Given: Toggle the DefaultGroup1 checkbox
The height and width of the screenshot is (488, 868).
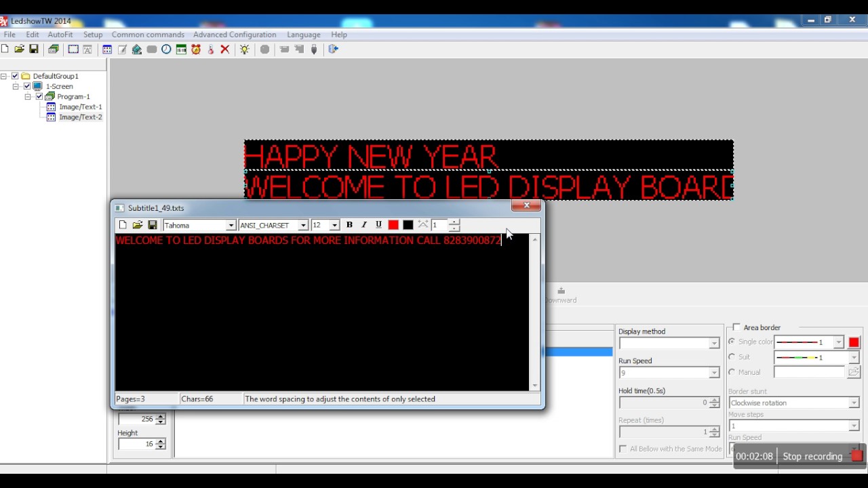Looking at the screenshot, I should tap(15, 76).
